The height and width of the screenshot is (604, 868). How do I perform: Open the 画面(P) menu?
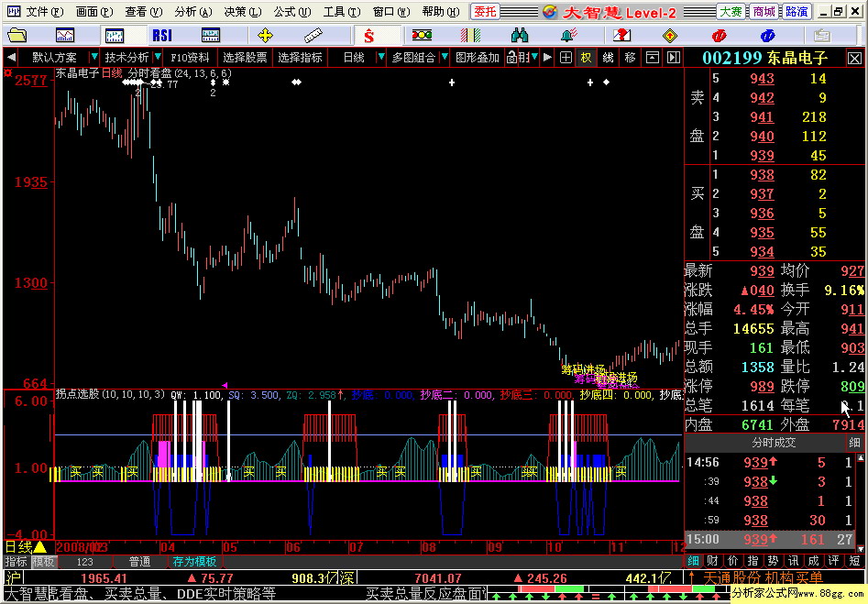tap(94, 11)
